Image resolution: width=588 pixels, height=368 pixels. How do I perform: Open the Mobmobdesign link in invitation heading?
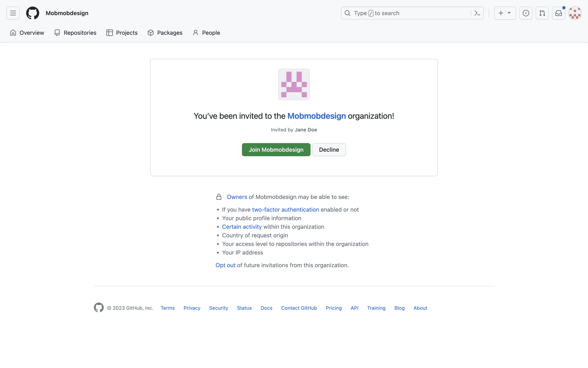point(316,116)
